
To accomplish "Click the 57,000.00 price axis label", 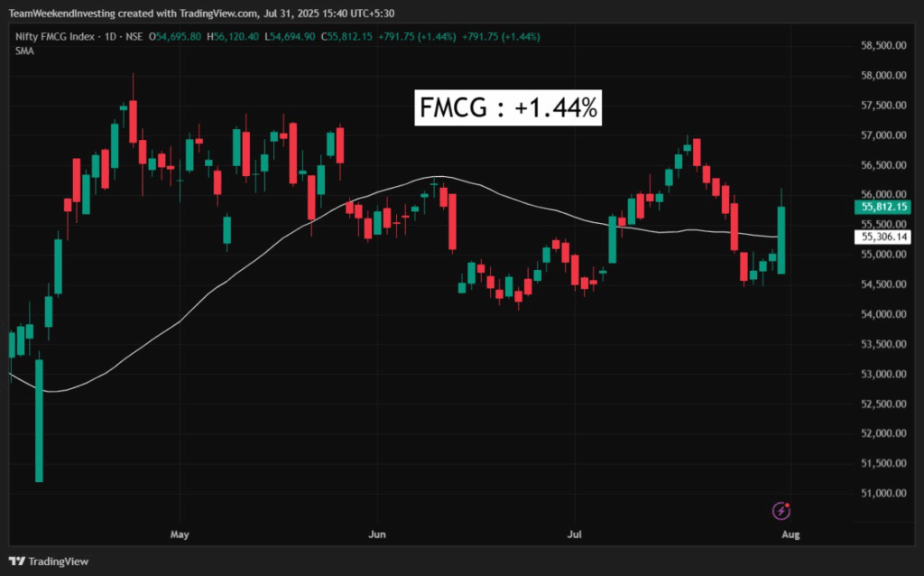I will (883, 135).
